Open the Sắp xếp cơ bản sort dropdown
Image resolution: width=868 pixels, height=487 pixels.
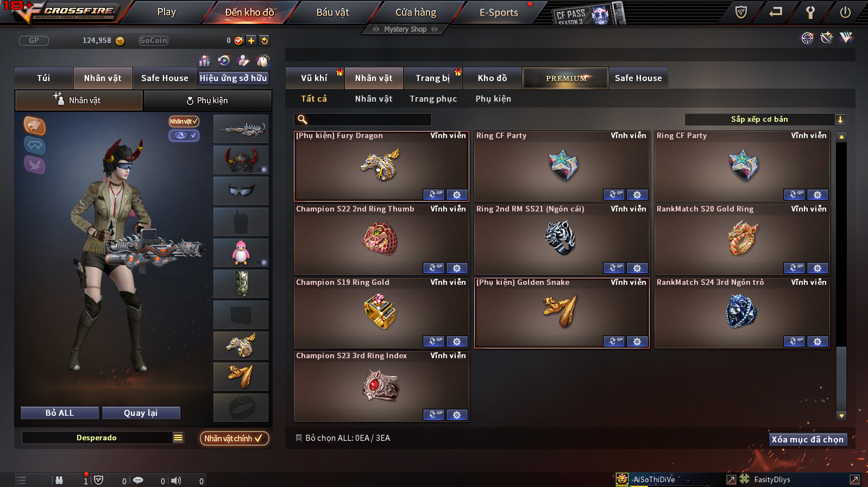pyautogui.click(x=765, y=120)
